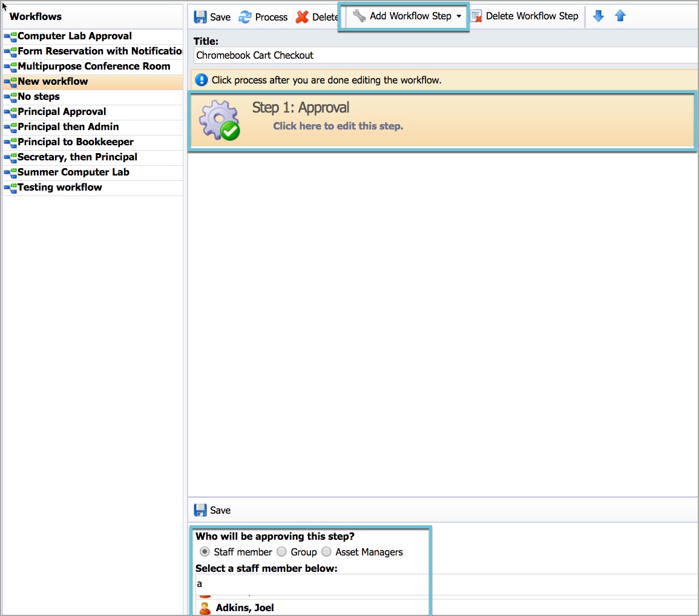Image resolution: width=699 pixels, height=616 pixels.
Task: Click the gear with checkmark Step 1 icon
Action: (219, 120)
